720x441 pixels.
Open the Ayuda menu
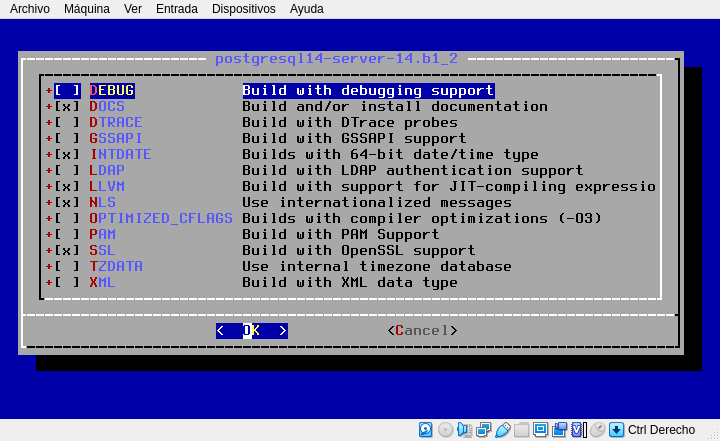tap(307, 9)
